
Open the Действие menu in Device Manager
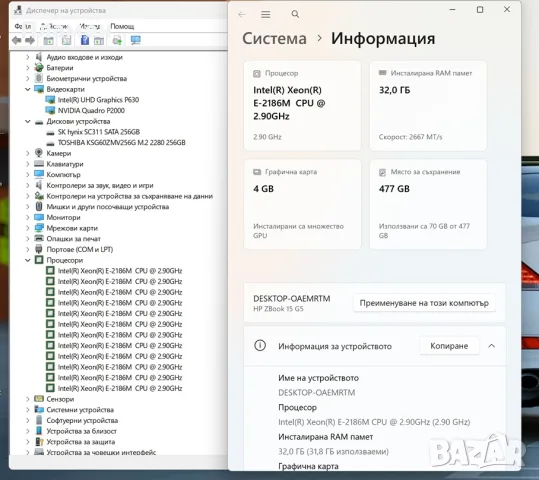pyautogui.click(x=54, y=26)
